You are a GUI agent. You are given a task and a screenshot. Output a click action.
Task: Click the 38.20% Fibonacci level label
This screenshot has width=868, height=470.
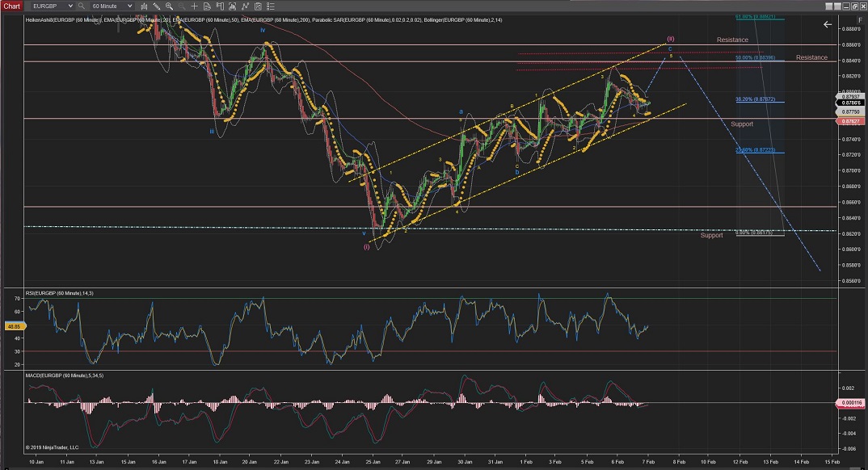(x=754, y=99)
